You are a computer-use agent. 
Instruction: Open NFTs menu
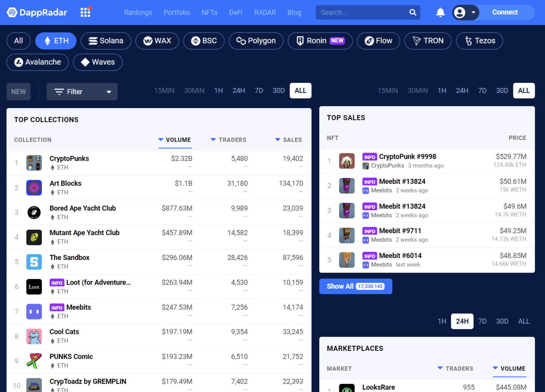[x=210, y=12]
